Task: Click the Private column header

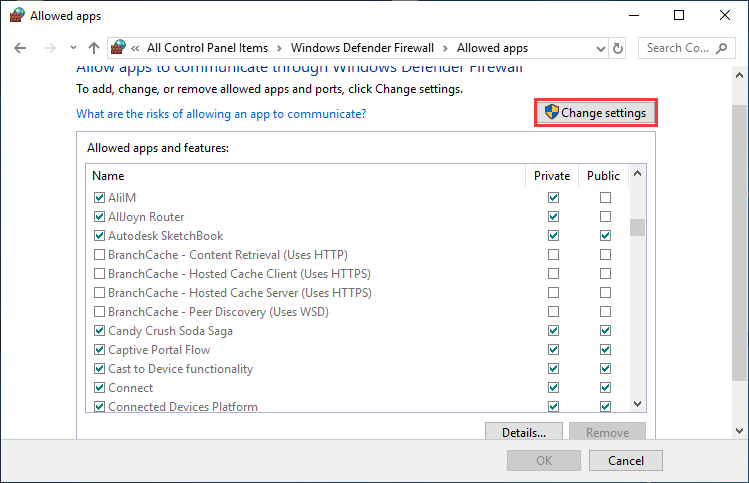Action: tap(552, 176)
